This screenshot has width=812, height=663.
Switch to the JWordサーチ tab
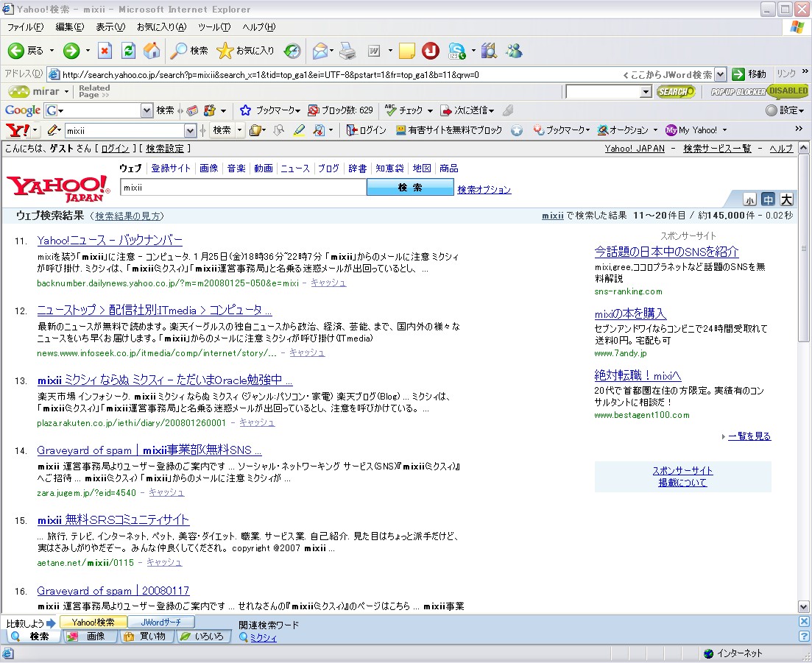[x=161, y=622]
